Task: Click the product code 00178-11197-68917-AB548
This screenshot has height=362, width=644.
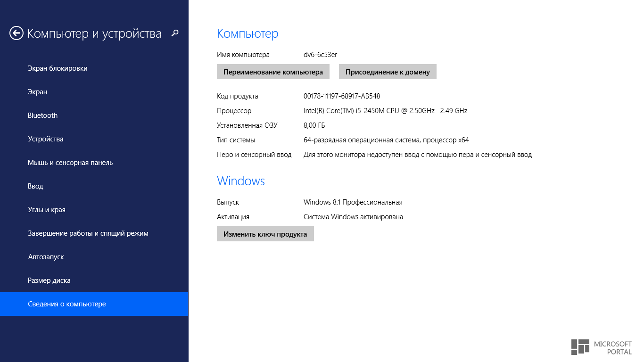Action: 342,96
